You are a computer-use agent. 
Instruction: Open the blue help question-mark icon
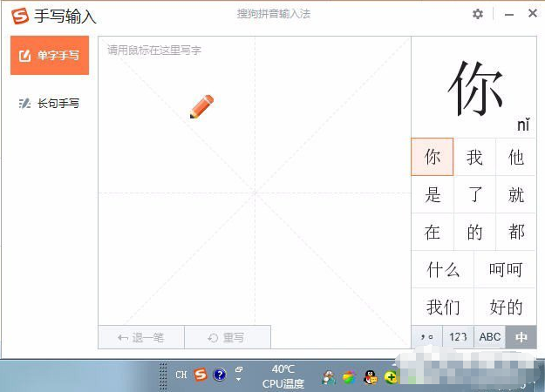220,375
